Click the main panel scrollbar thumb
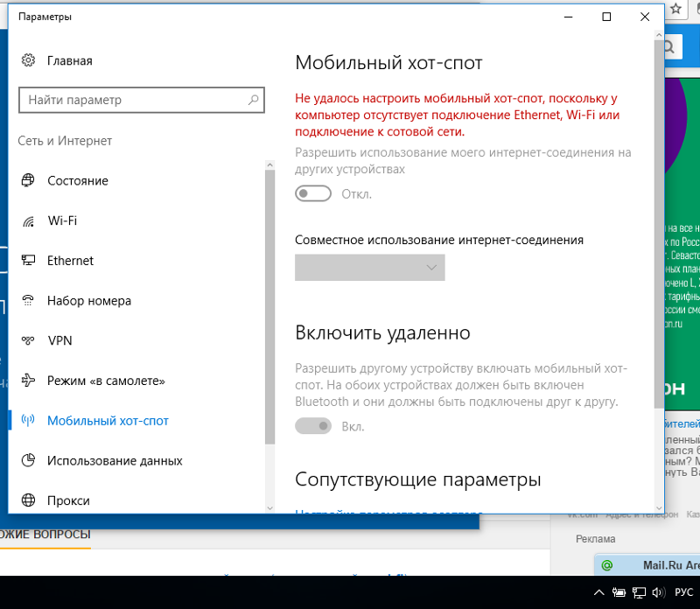The image size is (700, 609). (659, 223)
